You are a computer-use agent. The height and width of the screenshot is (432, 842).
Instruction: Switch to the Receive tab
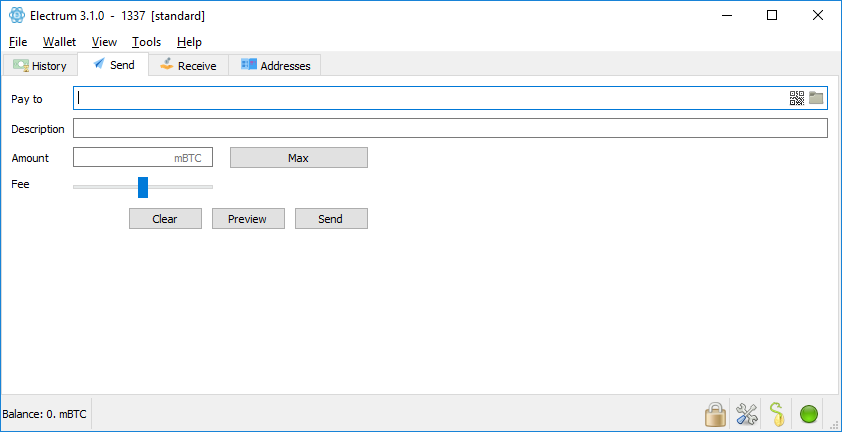point(188,66)
